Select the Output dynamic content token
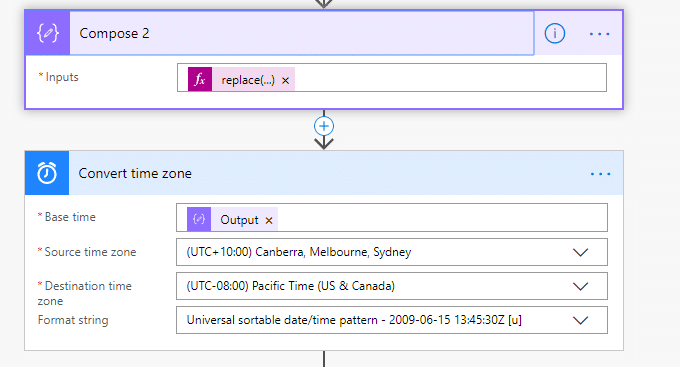The height and width of the screenshot is (367, 680). (x=239, y=220)
